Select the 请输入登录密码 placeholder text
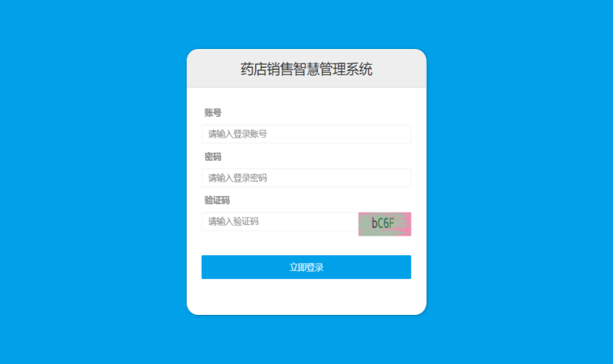The image size is (613, 364). point(238,178)
